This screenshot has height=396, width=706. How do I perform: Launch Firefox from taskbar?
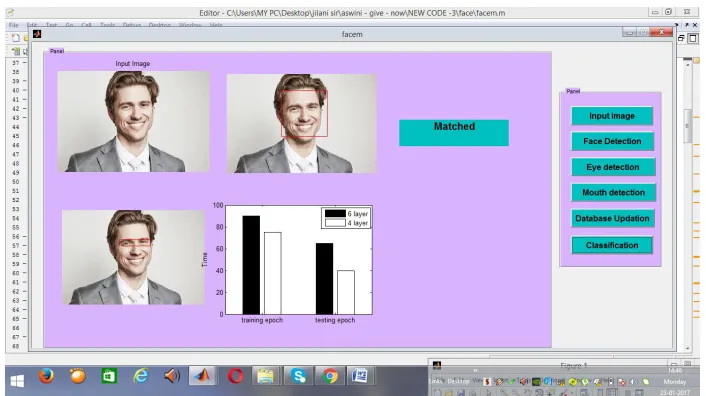46,376
